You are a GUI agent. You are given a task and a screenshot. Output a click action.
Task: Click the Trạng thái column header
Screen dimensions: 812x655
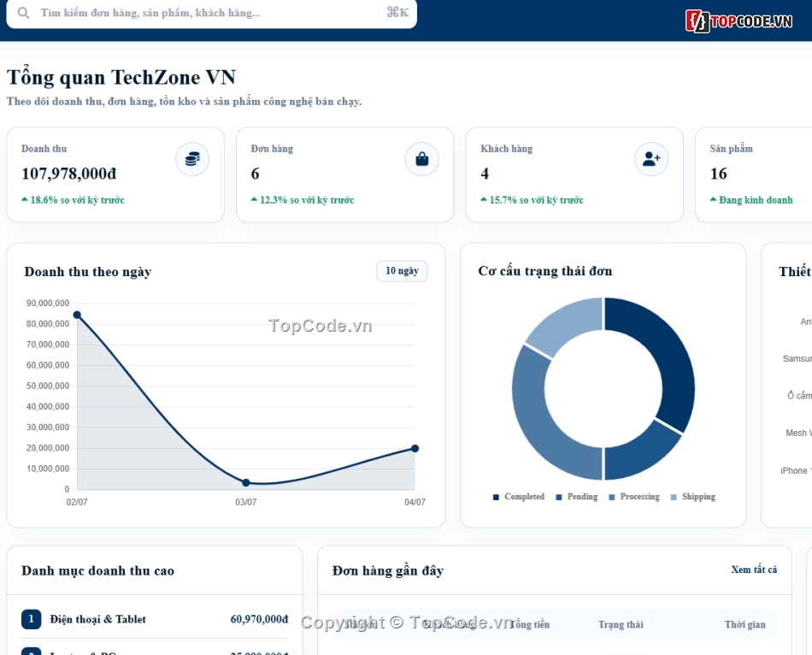pyautogui.click(x=621, y=624)
